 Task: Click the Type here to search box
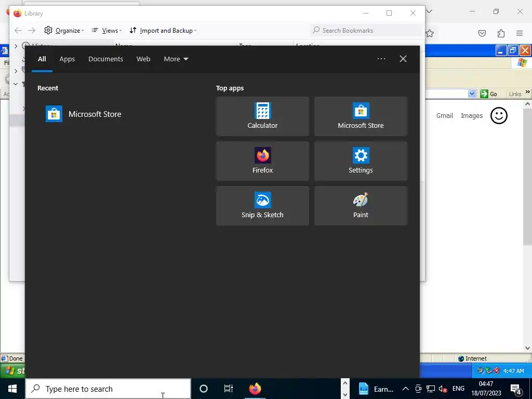coord(108,389)
